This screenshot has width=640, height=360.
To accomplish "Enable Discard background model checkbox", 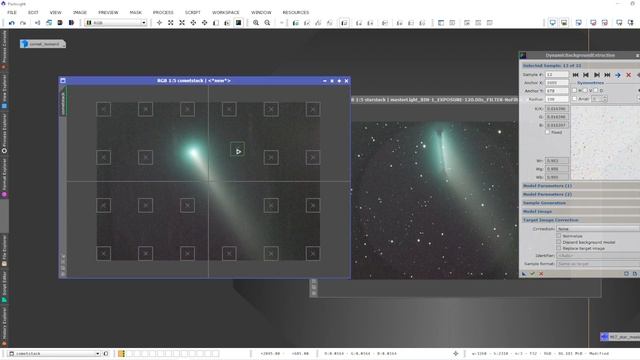I will pos(559,242).
